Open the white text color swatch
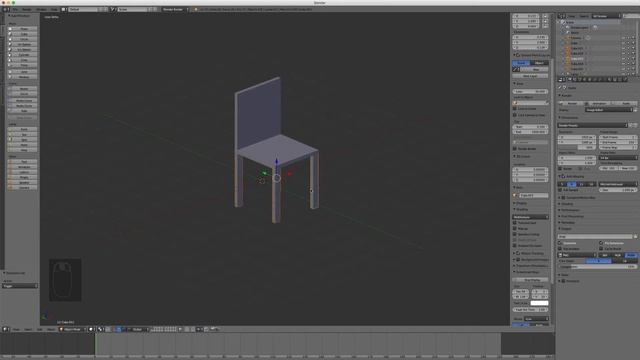This screenshot has height=360, width=640. [x=539, y=303]
